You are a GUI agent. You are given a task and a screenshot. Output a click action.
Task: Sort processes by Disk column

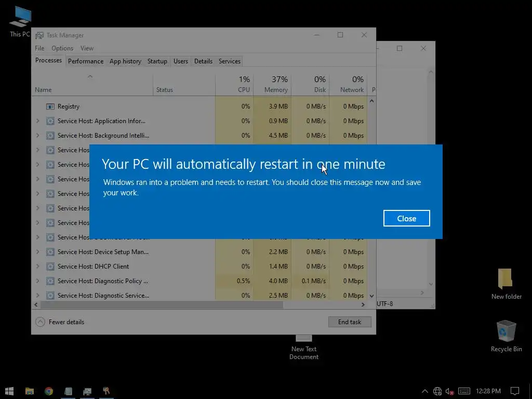311,85
